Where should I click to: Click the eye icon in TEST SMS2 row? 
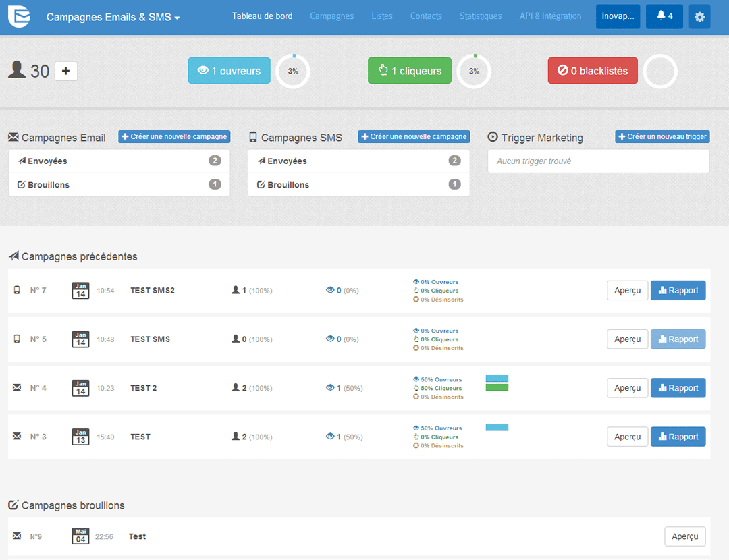pos(330,290)
